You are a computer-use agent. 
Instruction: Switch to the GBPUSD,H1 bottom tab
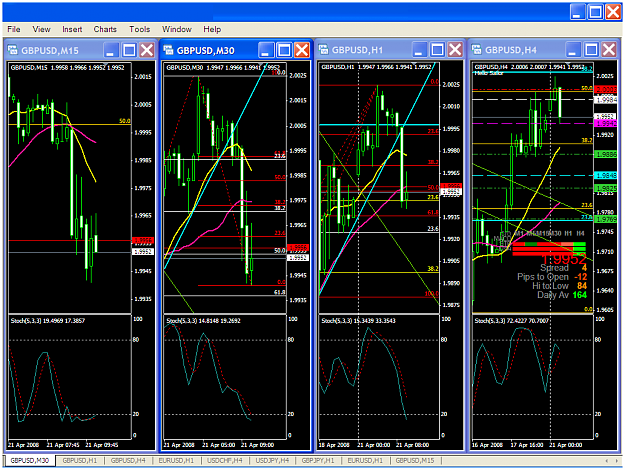[x=80, y=460]
